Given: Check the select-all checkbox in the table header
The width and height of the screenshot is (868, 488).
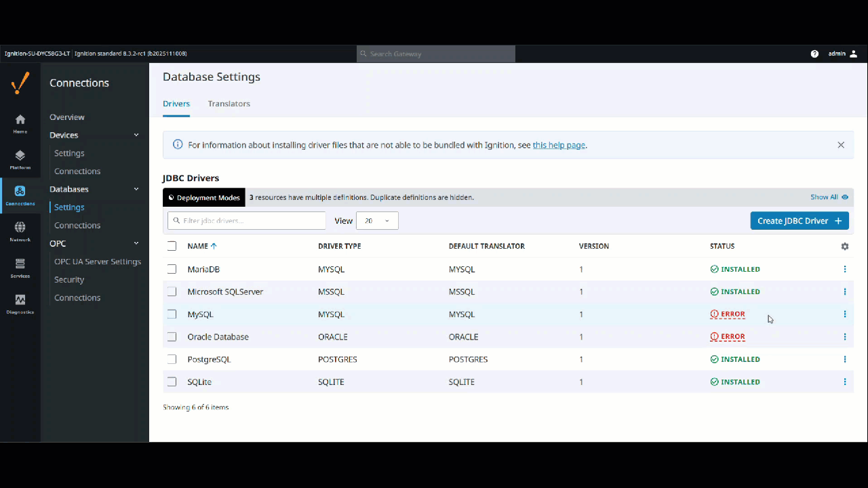Looking at the screenshot, I should [172, 246].
